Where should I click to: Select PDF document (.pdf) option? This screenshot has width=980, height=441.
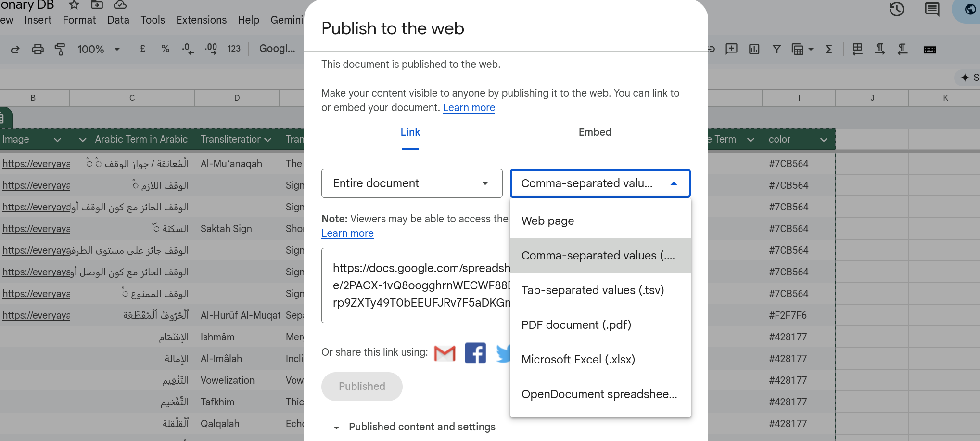576,325
